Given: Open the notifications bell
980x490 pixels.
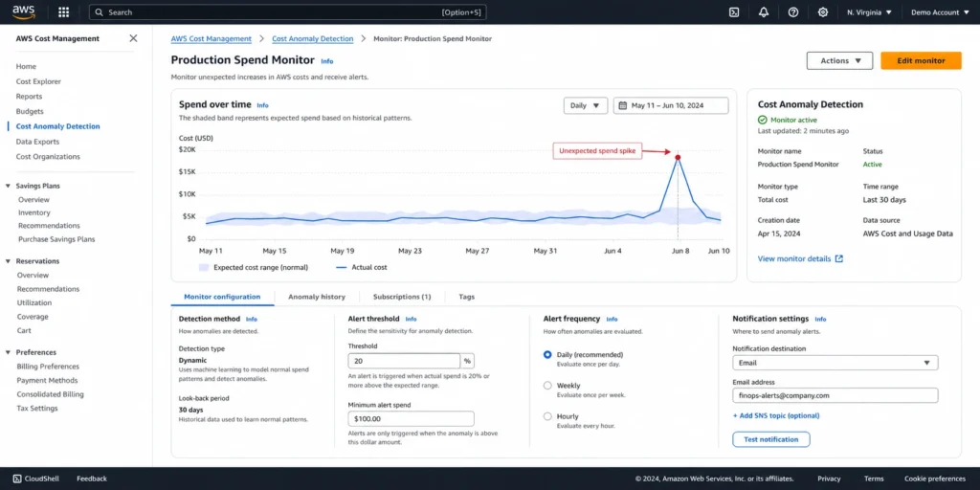Looking at the screenshot, I should point(764,11).
